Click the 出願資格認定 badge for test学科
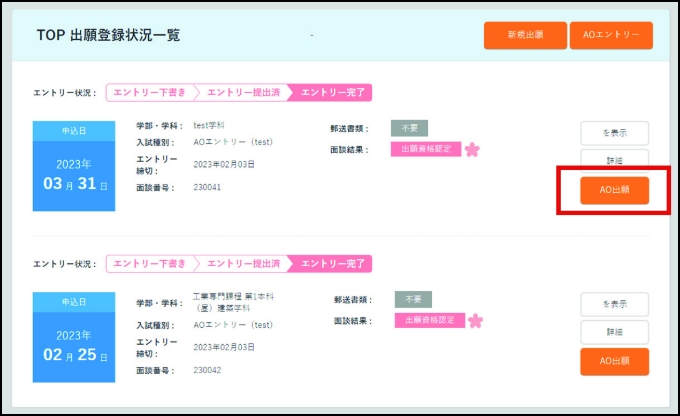Image resolution: width=680 pixels, height=416 pixels. 425,149
